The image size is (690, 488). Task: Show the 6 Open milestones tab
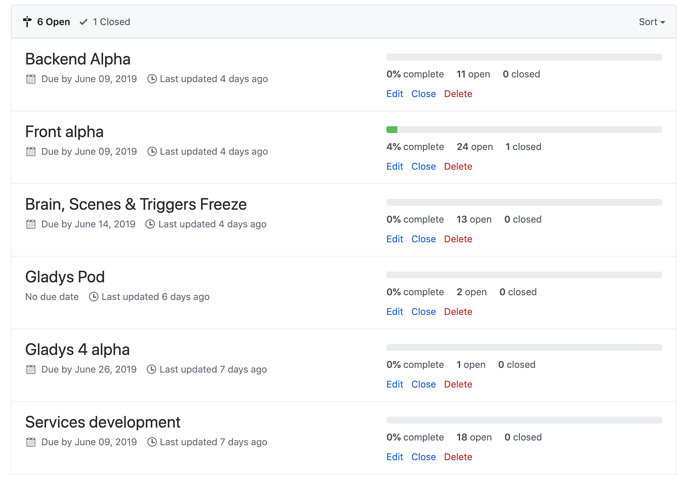[47, 22]
